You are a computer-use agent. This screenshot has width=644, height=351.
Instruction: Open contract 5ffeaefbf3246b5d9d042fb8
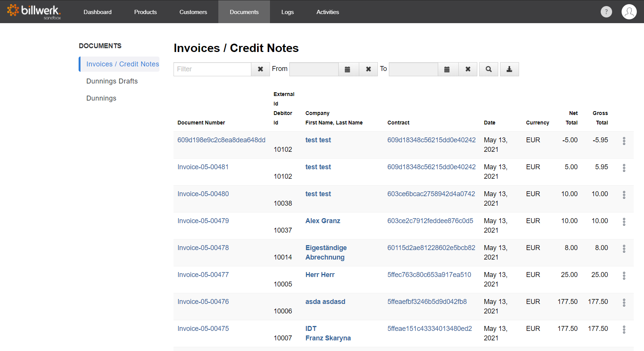427,302
